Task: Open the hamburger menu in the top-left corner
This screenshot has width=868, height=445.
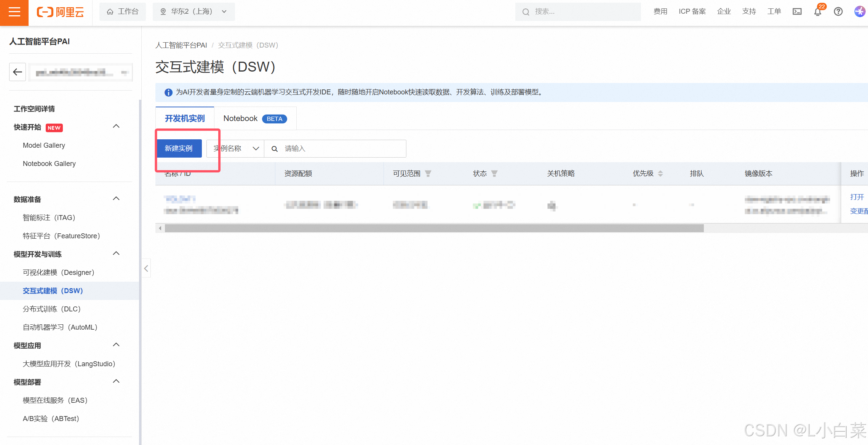Action: point(14,12)
